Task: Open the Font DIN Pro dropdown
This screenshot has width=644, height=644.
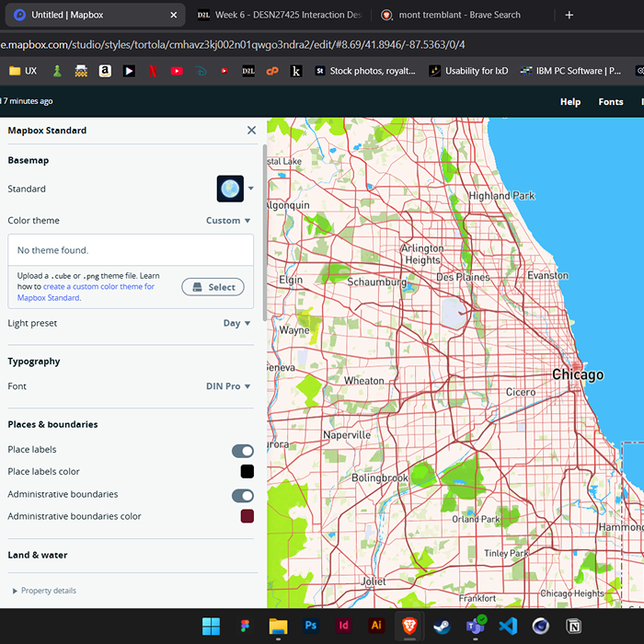Action: click(x=228, y=386)
